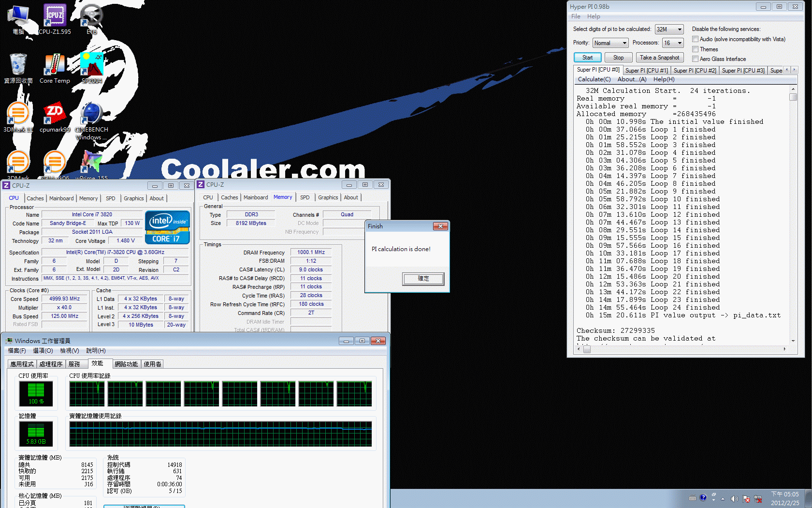Screen dimensions: 812x508
Task: Open the 檔案(F) menu in Task Manager
Action: pyautogui.click(x=17, y=351)
